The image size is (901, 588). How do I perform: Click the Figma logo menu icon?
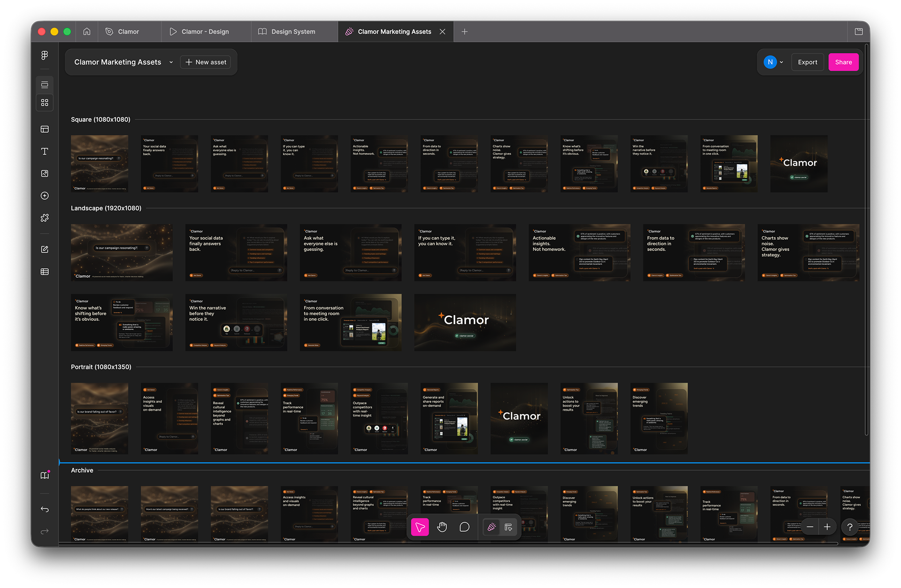[45, 55]
